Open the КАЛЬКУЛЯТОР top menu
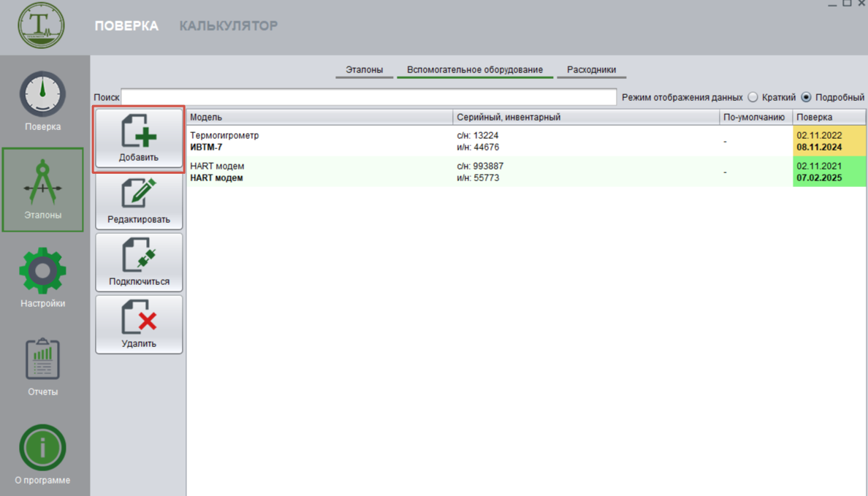The height and width of the screenshot is (496, 868). tap(229, 26)
